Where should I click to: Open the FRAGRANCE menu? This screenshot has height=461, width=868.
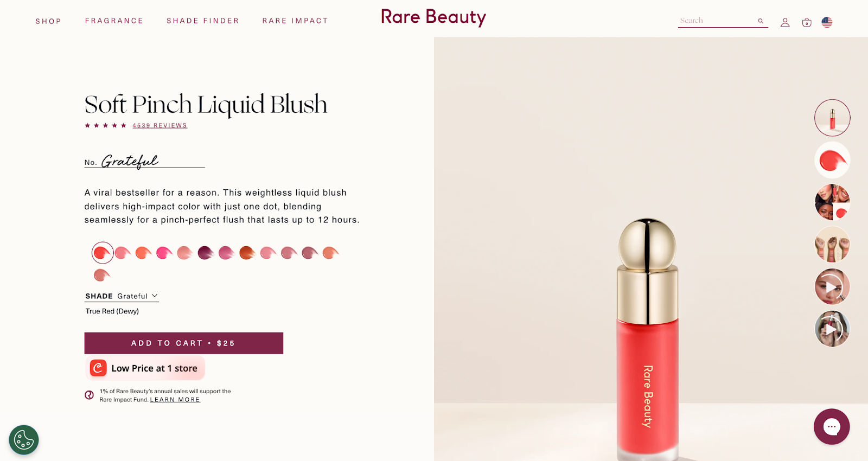pos(114,21)
